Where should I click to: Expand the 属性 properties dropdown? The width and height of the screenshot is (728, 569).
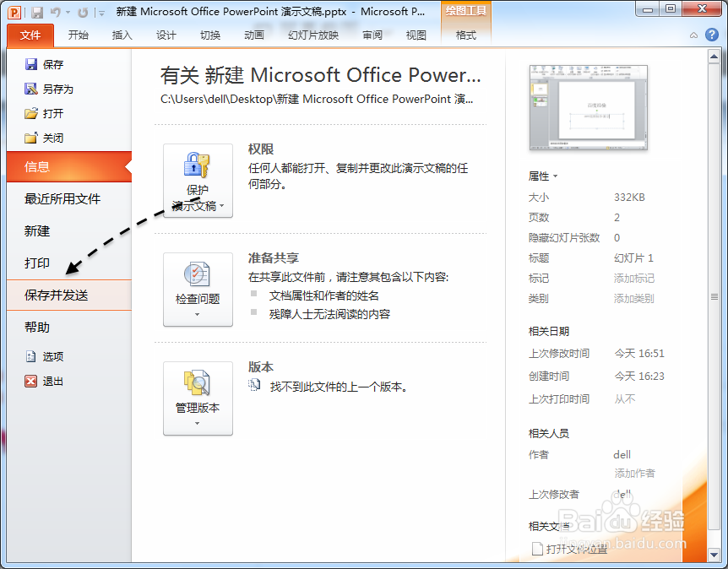click(x=543, y=176)
